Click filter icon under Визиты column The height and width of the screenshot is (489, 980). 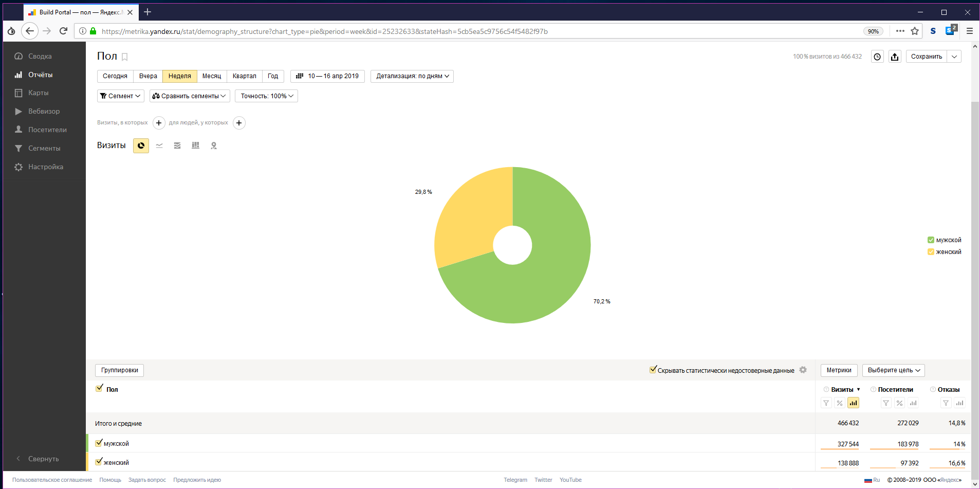point(826,403)
